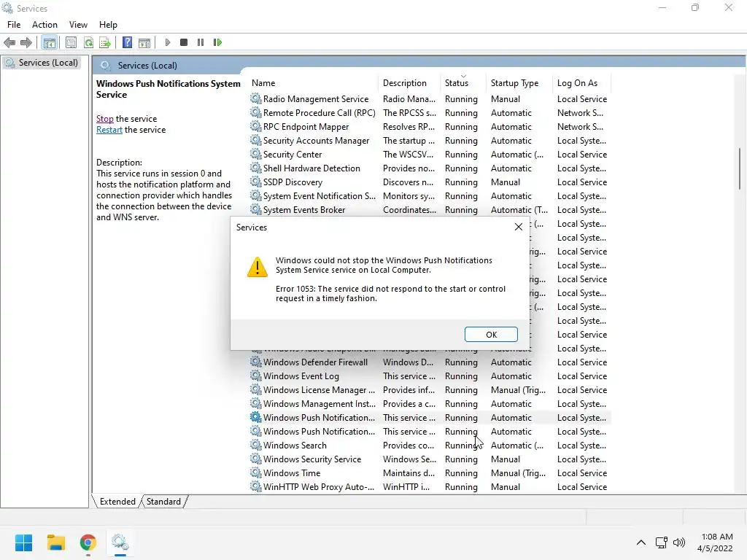Select Remote Procedure Call (RPC) row
This screenshot has width=747, height=560.
point(429,112)
